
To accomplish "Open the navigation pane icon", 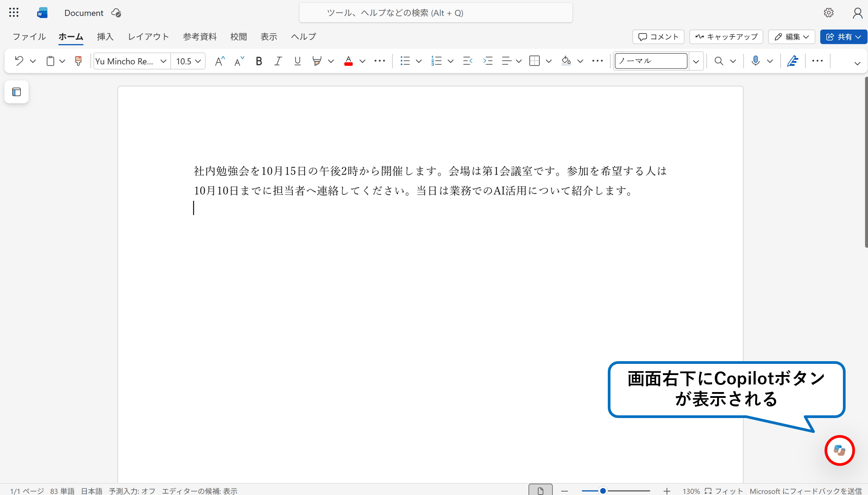I will 17,92.
